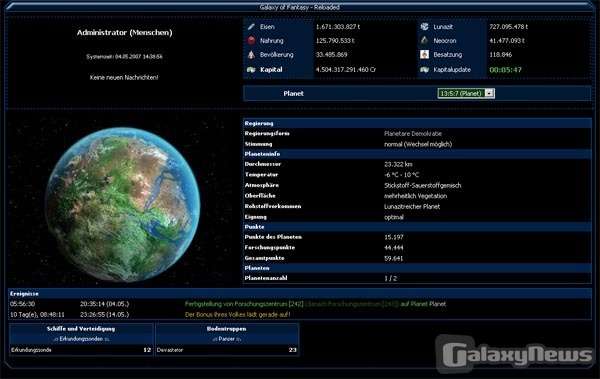Click the Durchmesser value 23.322 km
This screenshot has height=379, width=600.
[x=398, y=164]
